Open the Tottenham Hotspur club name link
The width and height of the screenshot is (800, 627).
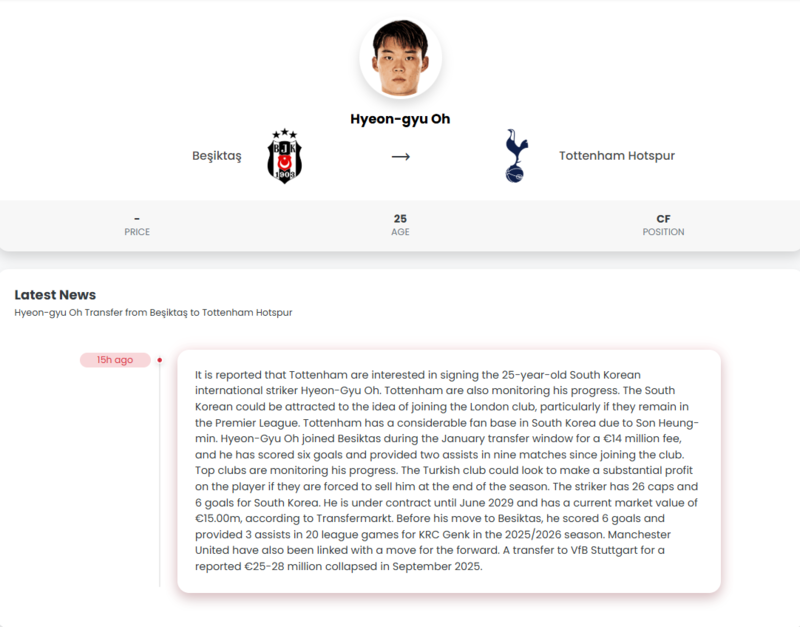617,156
